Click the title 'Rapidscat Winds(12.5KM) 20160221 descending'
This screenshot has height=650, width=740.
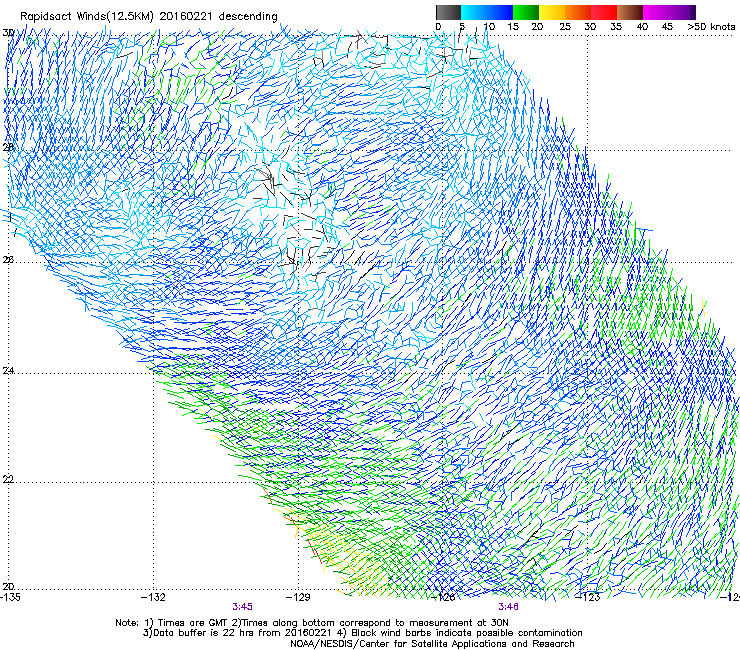(149, 17)
